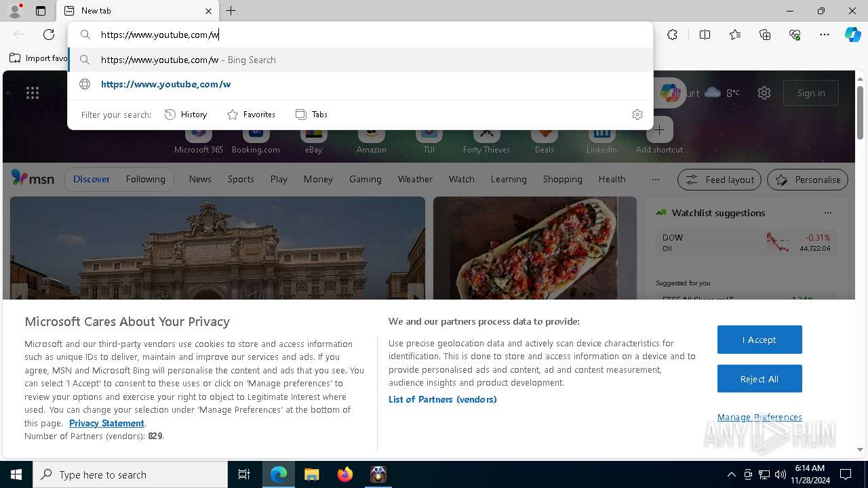Open Browser essentials heart icon

pos(795,35)
